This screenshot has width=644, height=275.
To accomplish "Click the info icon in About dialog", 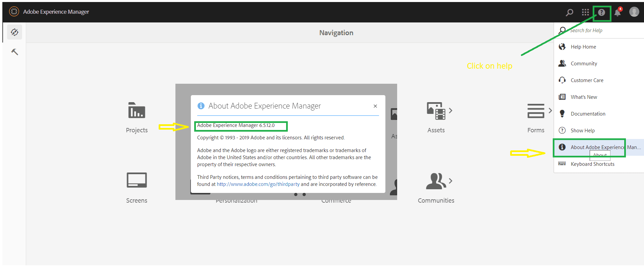I will click(201, 106).
